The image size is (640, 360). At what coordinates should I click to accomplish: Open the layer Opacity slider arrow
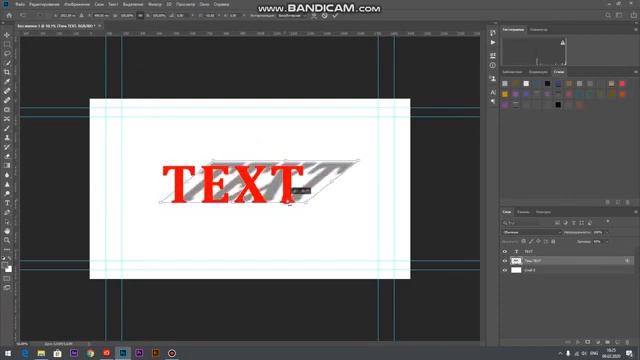tap(606, 232)
